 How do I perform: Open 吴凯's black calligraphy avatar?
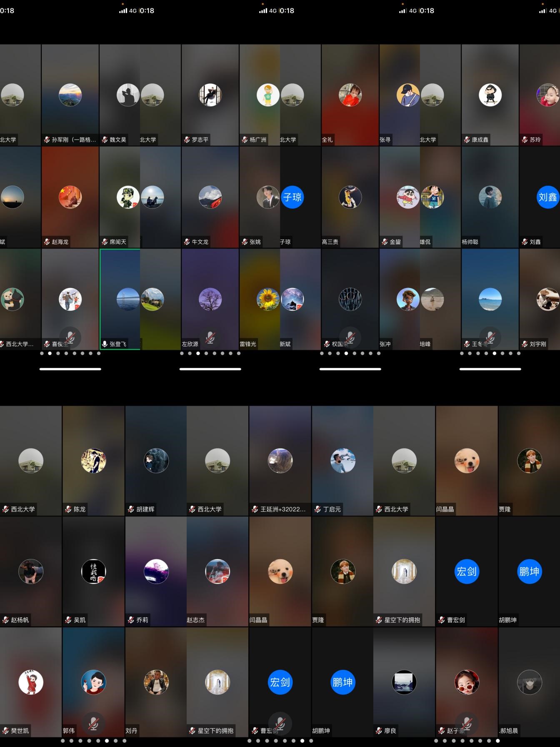[x=93, y=572]
